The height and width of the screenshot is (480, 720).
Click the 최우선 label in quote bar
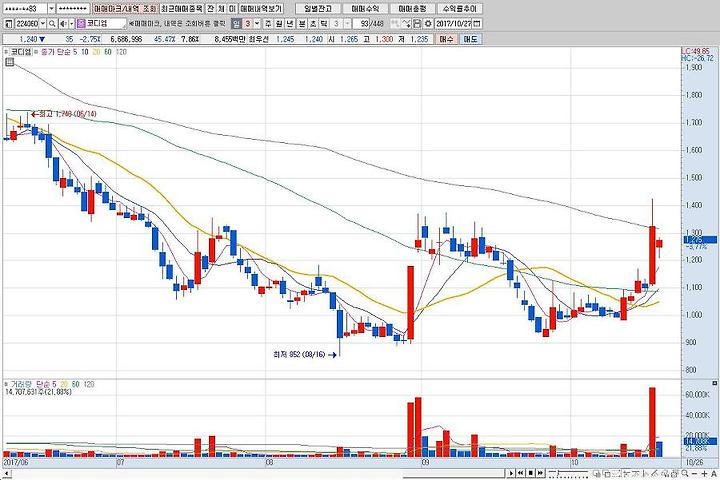coord(258,40)
